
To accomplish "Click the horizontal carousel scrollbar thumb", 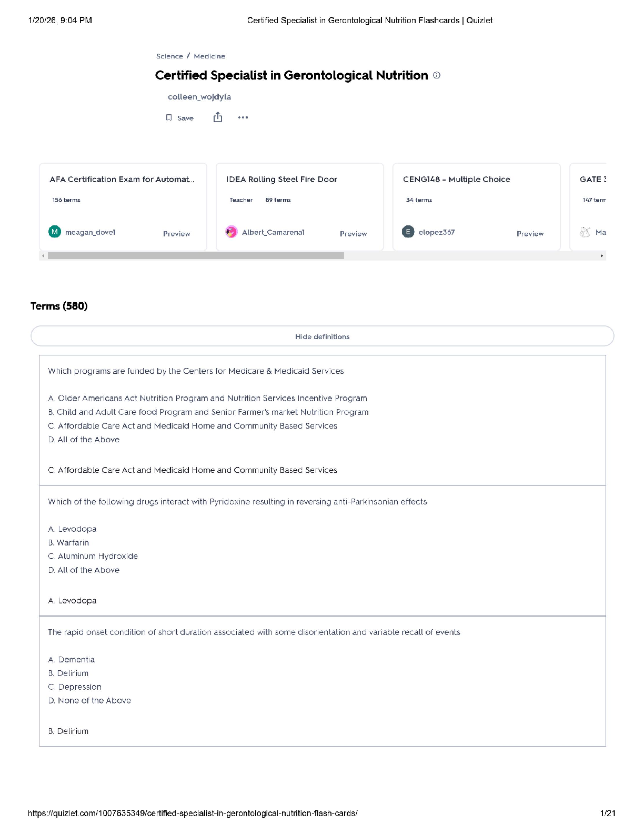I will point(196,256).
